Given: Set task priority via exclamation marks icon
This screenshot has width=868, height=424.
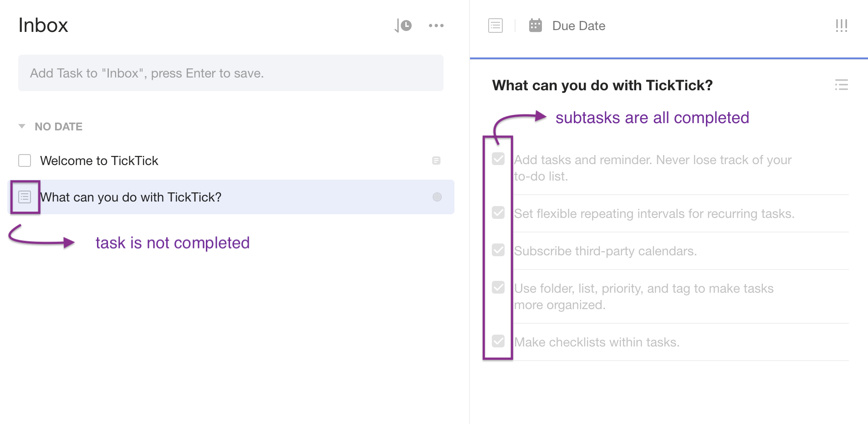Looking at the screenshot, I should click(842, 26).
